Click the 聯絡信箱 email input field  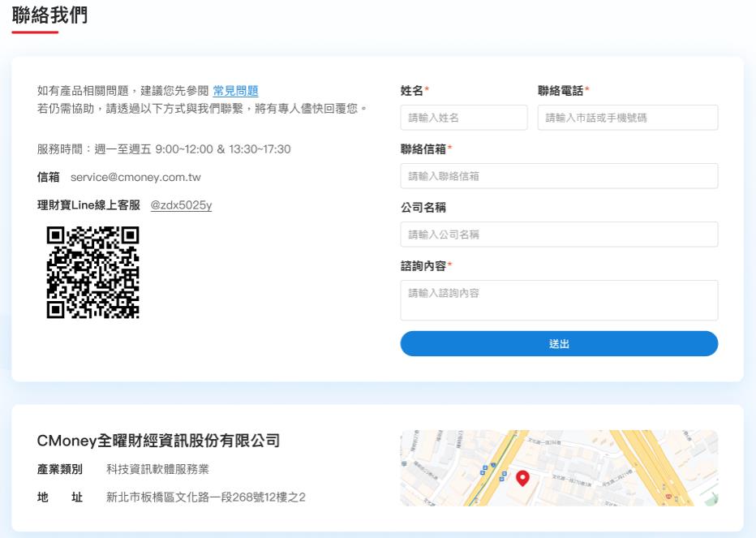[559, 175]
